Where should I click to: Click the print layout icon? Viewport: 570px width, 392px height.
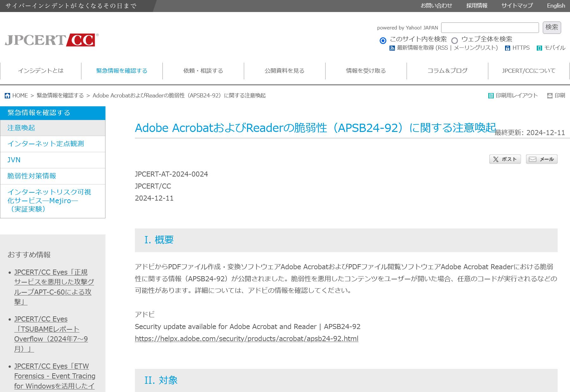pos(491,96)
